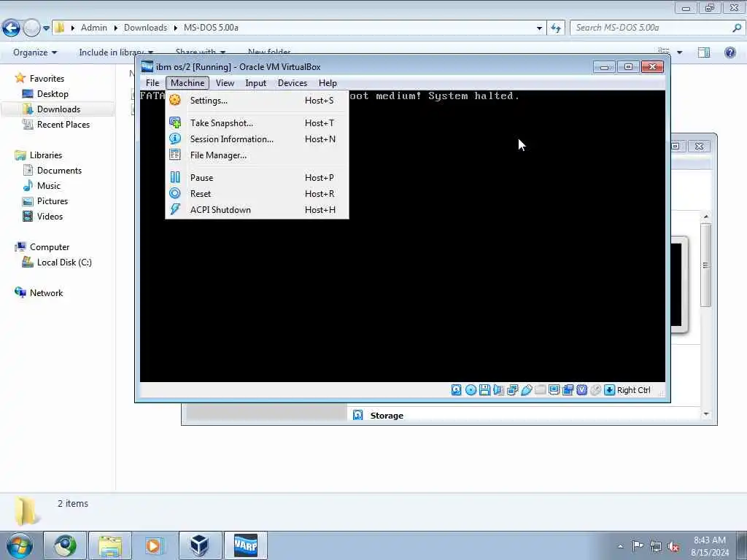Open Music library in sidebar
This screenshot has width=747, height=560.
[49, 186]
